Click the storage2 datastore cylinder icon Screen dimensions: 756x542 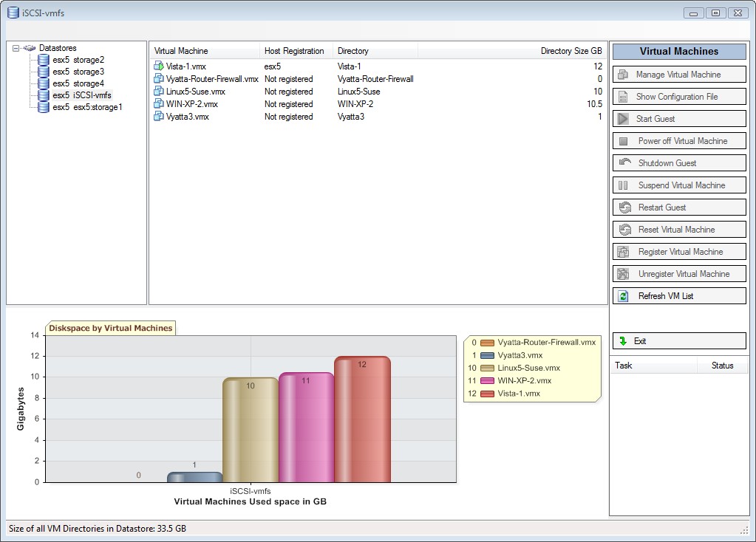[44, 60]
